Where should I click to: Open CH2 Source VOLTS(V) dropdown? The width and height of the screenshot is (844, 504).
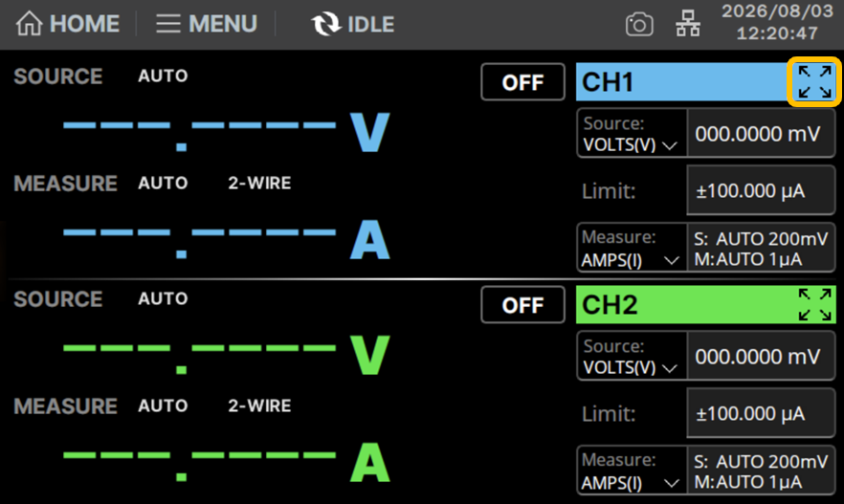coord(632,356)
